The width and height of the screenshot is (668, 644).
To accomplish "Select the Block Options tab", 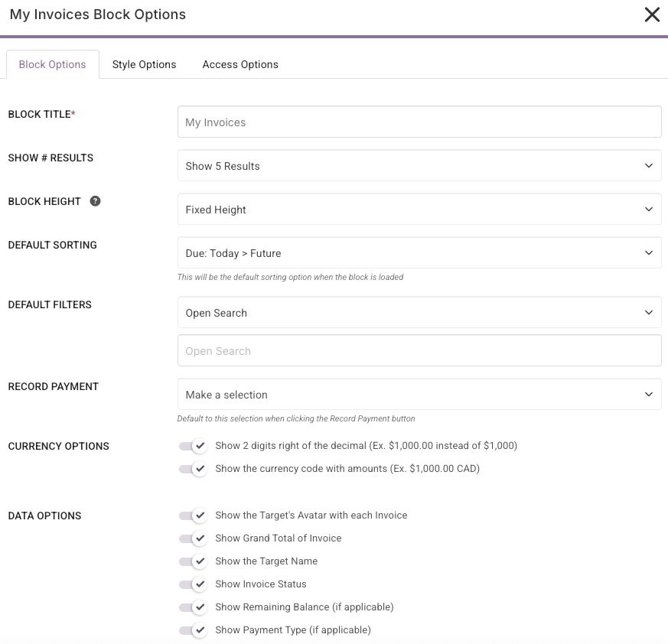I will click(52, 64).
